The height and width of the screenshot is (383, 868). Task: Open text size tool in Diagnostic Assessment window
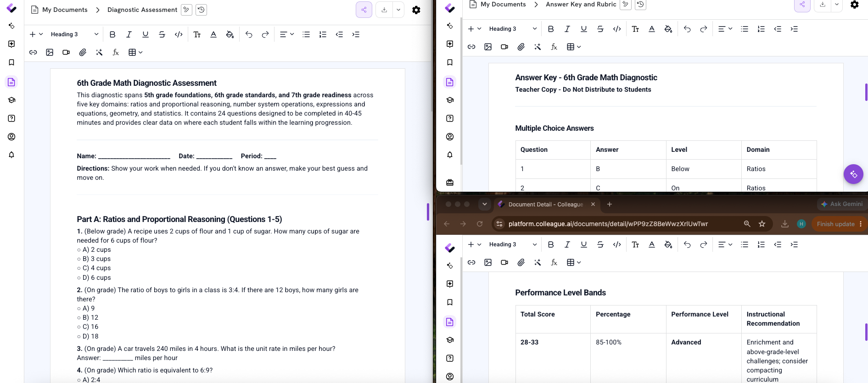tap(197, 34)
